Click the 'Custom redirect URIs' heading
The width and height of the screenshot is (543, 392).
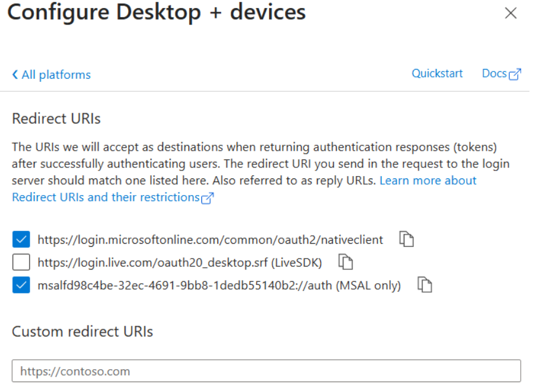tap(82, 332)
